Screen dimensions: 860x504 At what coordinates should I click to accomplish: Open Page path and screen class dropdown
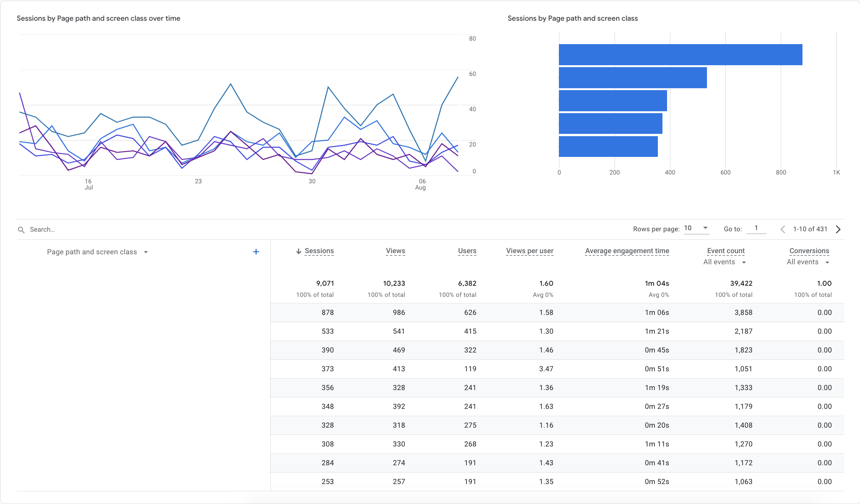pos(97,252)
